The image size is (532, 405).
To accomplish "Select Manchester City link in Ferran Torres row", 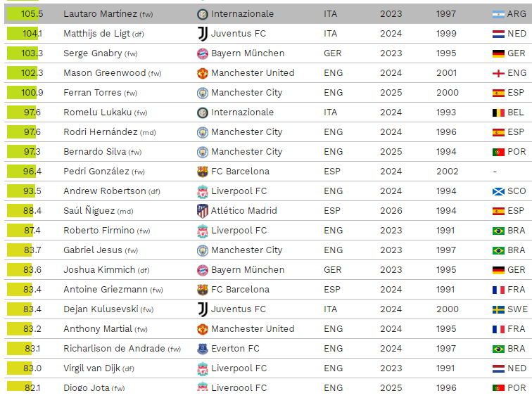I will (x=246, y=93).
